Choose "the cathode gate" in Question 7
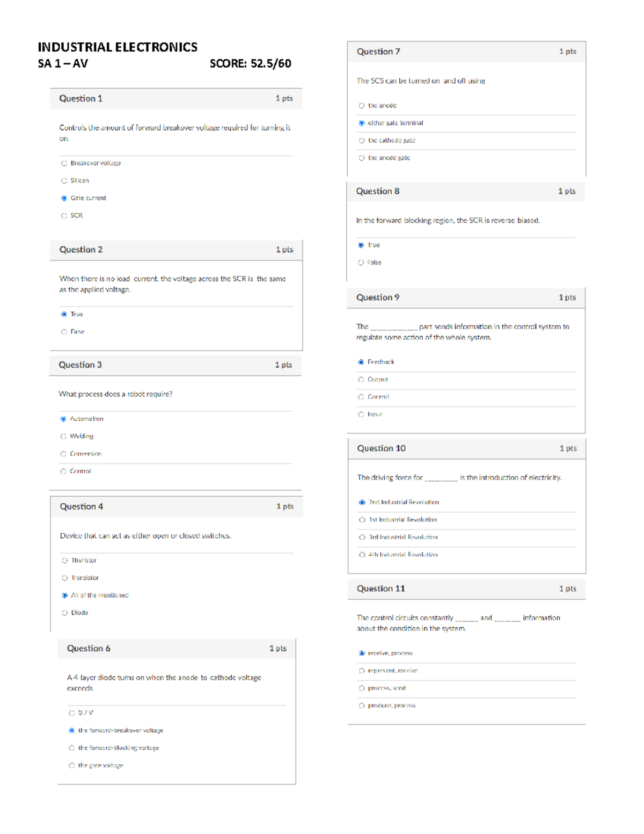644x834 pixels. (x=361, y=141)
